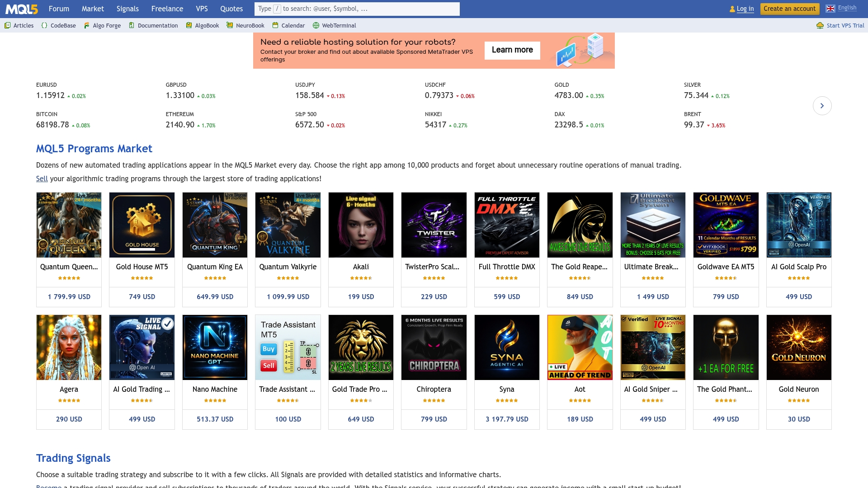This screenshot has height=488, width=868.
Task: Click the BITCOIN quote 68198.78
Action: pyautogui.click(x=52, y=125)
